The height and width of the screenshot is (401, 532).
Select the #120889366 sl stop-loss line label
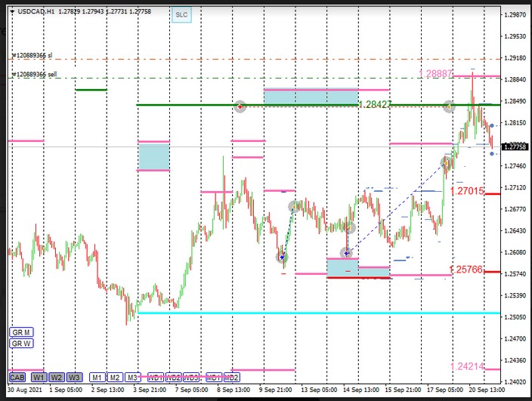(32, 55)
